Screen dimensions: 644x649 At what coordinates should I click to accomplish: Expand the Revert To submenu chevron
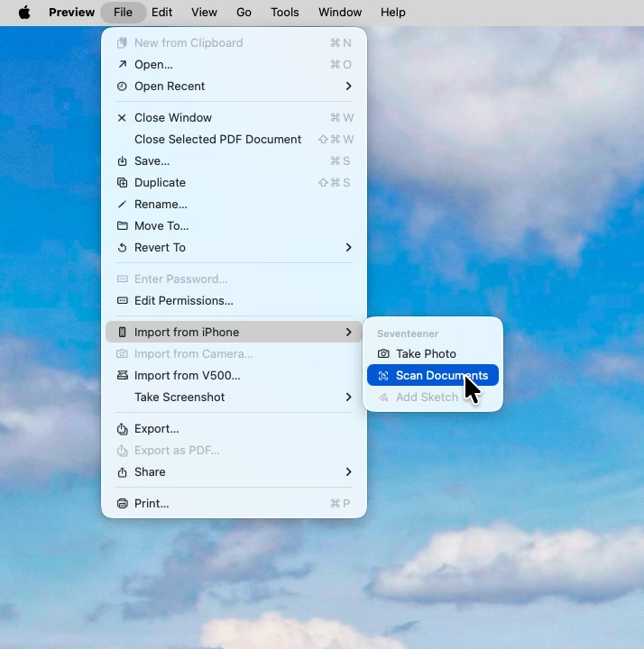[348, 248]
